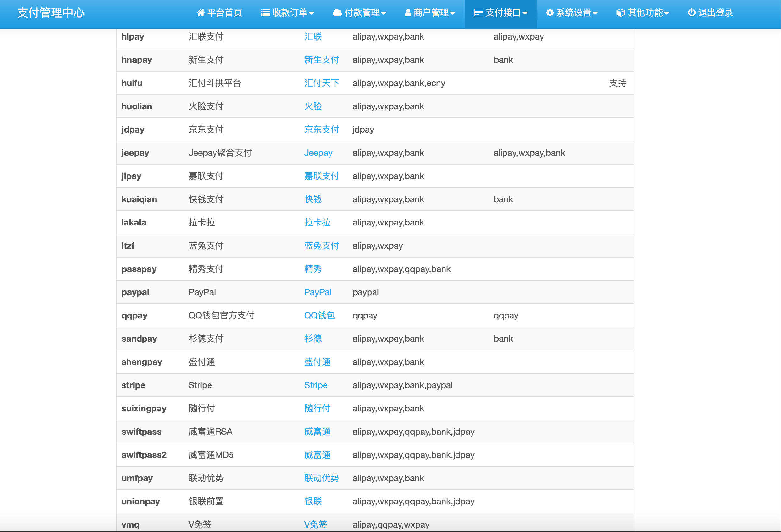The width and height of the screenshot is (781, 532).
Task: Click the power icon beside 退出登录
Action: tap(691, 13)
